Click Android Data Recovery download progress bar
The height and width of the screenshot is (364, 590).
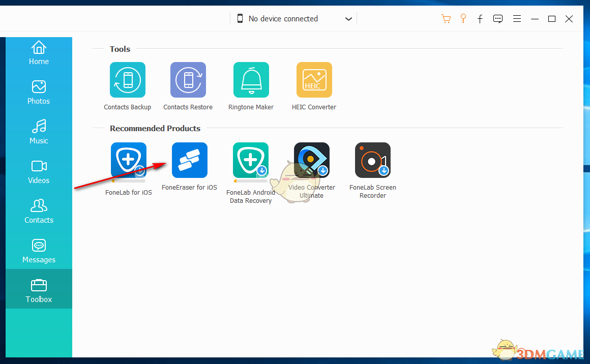click(x=251, y=181)
